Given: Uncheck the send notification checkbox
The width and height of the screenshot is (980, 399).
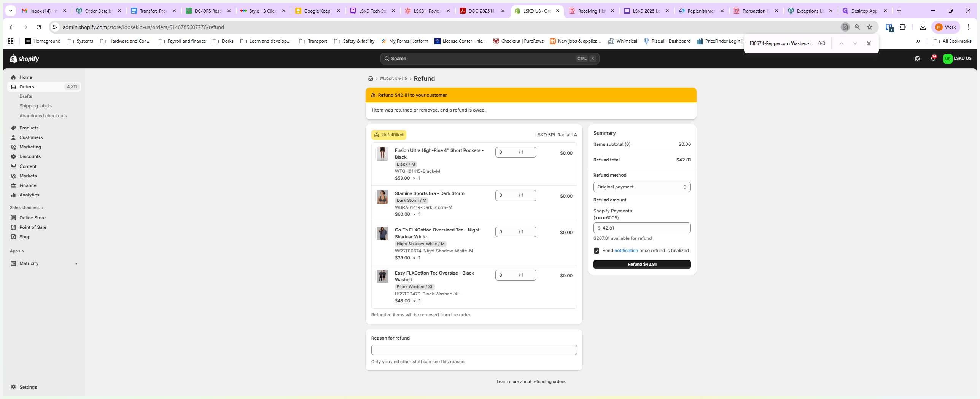Looking at the screenshot, I should pyautogui.click(x=597, y=251).
